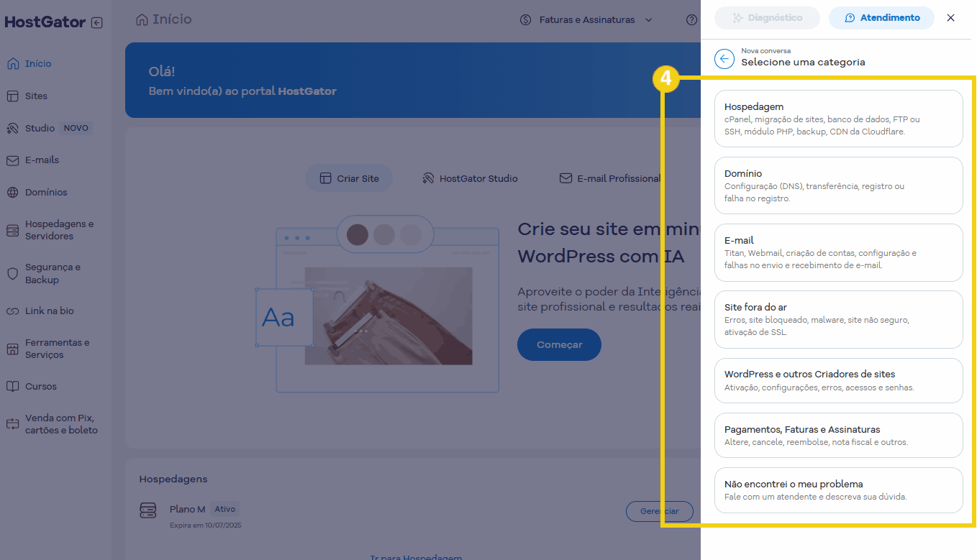
Task: Click the Hospedagens section heading
Action: tap(173, 479)
